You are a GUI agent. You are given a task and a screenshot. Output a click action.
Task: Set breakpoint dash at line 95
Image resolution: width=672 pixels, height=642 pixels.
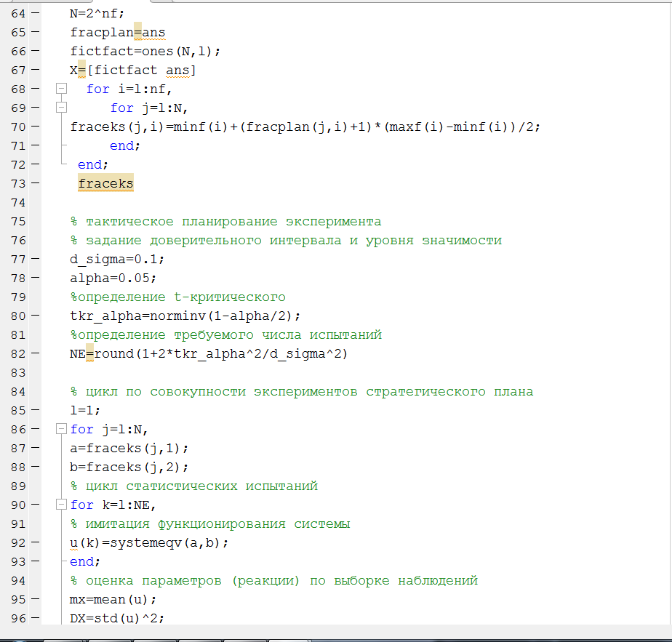point(35,599)
